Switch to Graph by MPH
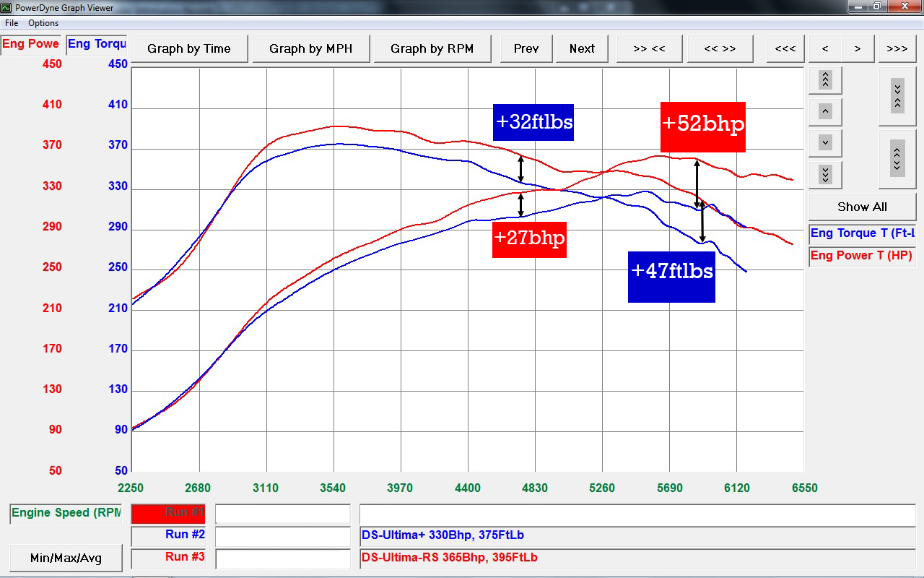Screen dimensions: 924x578 pos(311,49)
